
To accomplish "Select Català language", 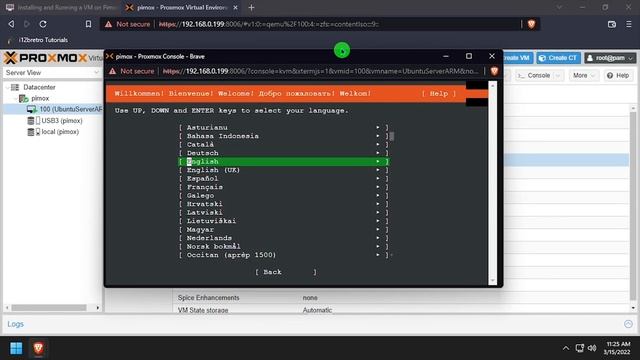I will (284, 145).
